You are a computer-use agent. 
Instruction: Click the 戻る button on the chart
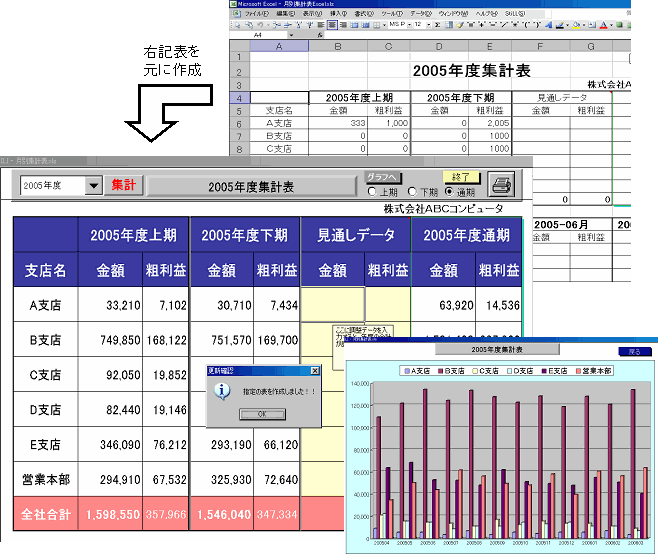point(635,352)
